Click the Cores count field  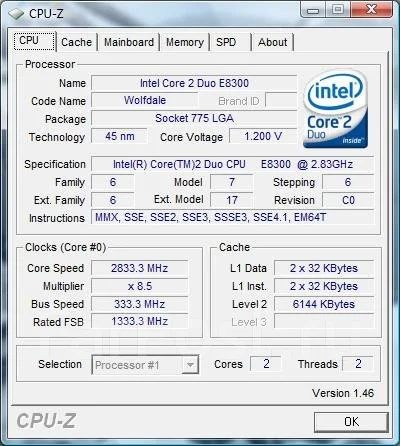(x=266, y=364)
